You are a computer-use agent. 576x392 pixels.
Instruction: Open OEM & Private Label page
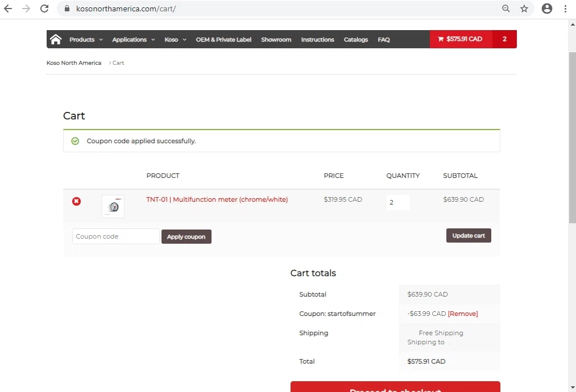[x=223, y=40]
